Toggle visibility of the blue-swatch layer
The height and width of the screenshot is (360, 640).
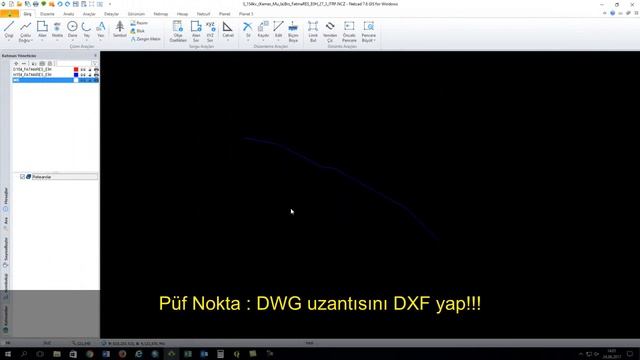[x=83, y=75]
